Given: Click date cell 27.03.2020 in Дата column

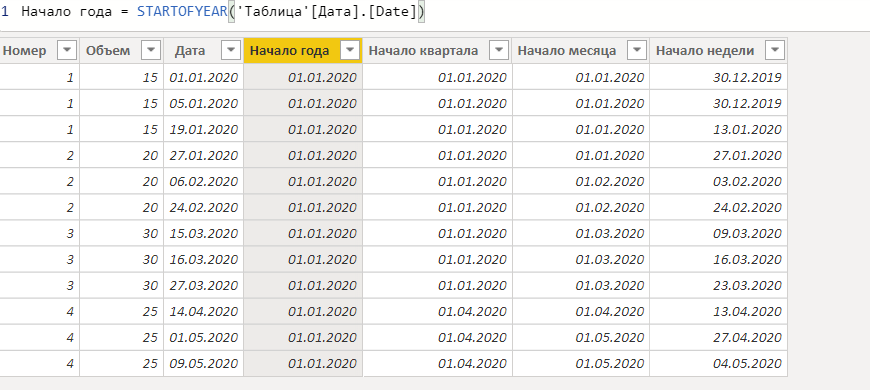Looking at the screenshot, I should point(204,286).
